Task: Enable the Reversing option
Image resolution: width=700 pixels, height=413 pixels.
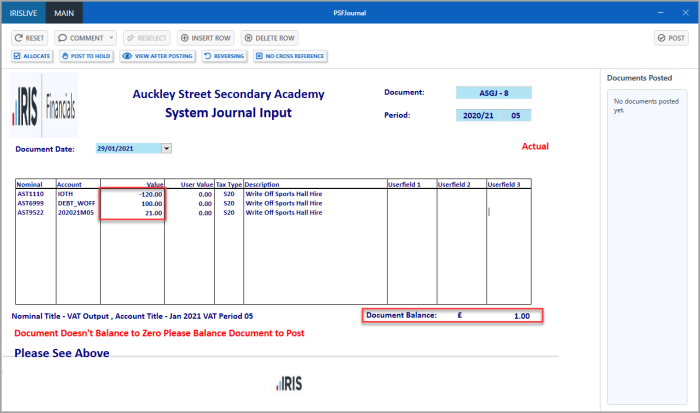Action: click(224, 57)
